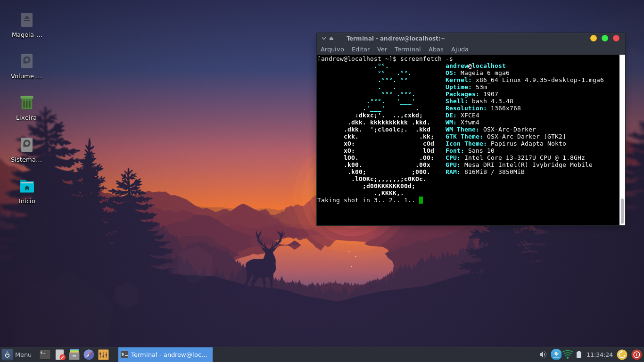Click the terminal vertical scrollbar handle
The width and height of the screenshot is (644, 362).
pos(622,211)
